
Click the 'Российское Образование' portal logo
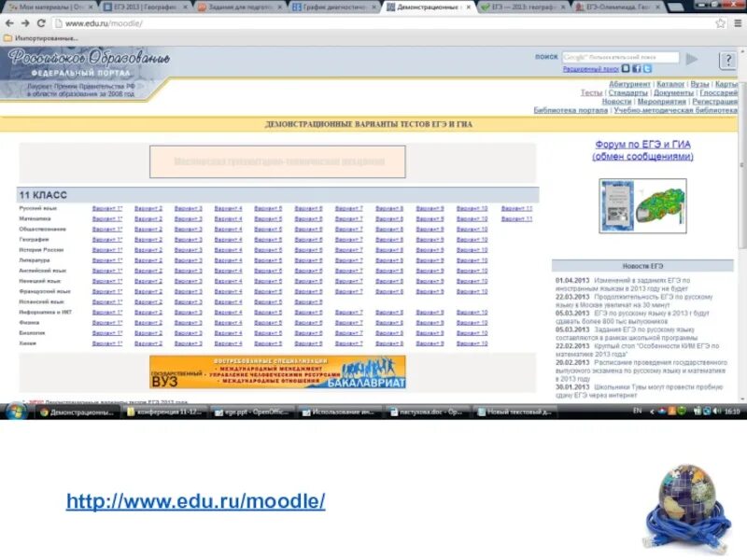tap(89, 58)
